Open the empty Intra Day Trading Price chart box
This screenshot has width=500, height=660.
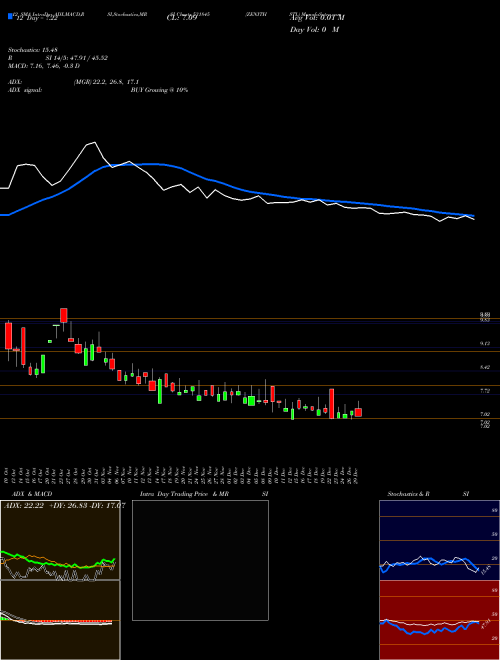(200, 560)
